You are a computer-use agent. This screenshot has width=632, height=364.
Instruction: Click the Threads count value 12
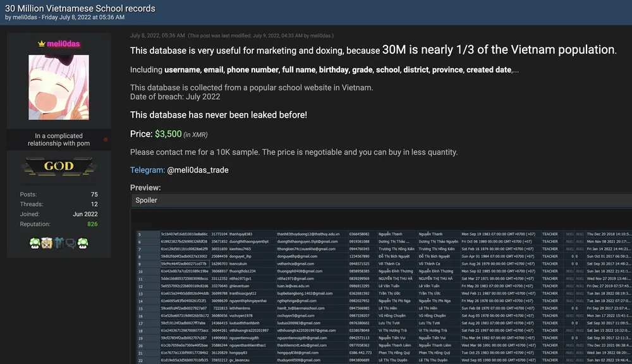(94, 204)
